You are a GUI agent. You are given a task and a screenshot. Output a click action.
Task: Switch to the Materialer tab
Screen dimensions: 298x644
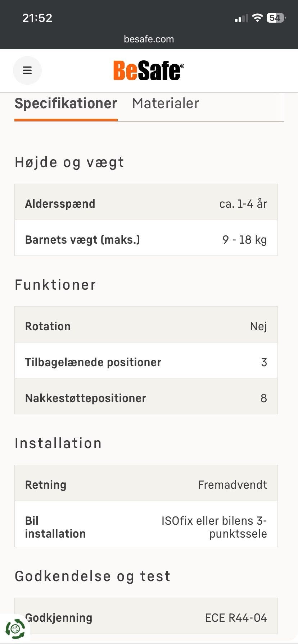(166, 103)
